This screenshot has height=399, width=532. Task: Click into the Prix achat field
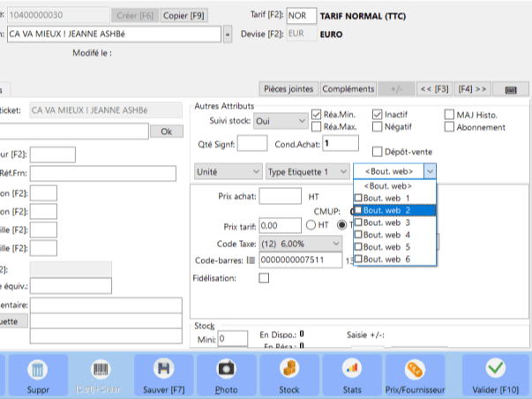coord(281,196)
